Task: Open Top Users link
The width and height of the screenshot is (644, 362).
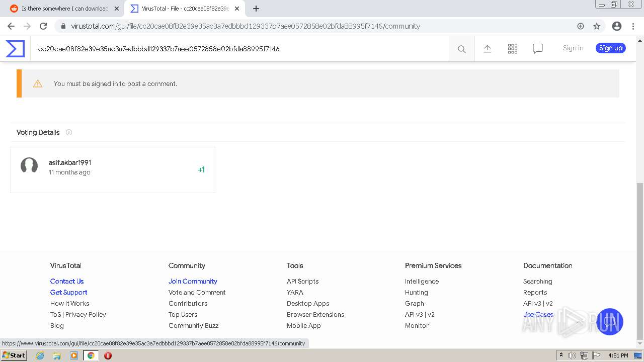Action: pyautogui.click(x=183, y=314)
